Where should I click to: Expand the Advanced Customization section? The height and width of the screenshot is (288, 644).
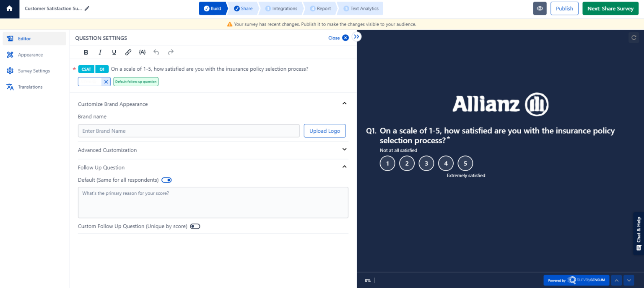pyautogui.click(x=213, y=150)
